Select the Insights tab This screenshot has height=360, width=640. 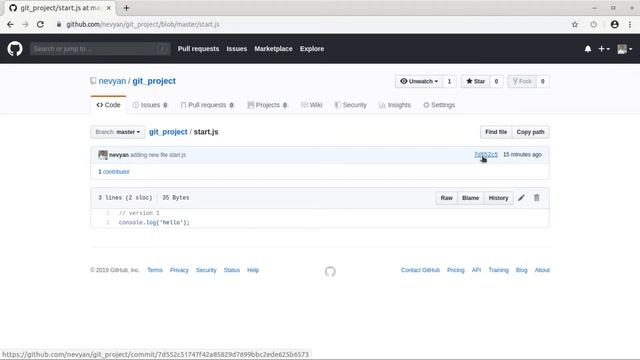(x=395, y=105)
